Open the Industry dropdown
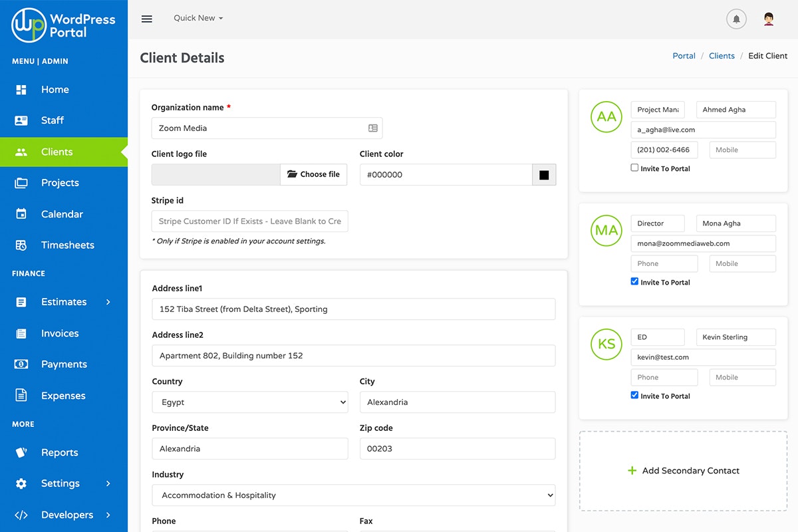 coord(353,495)
